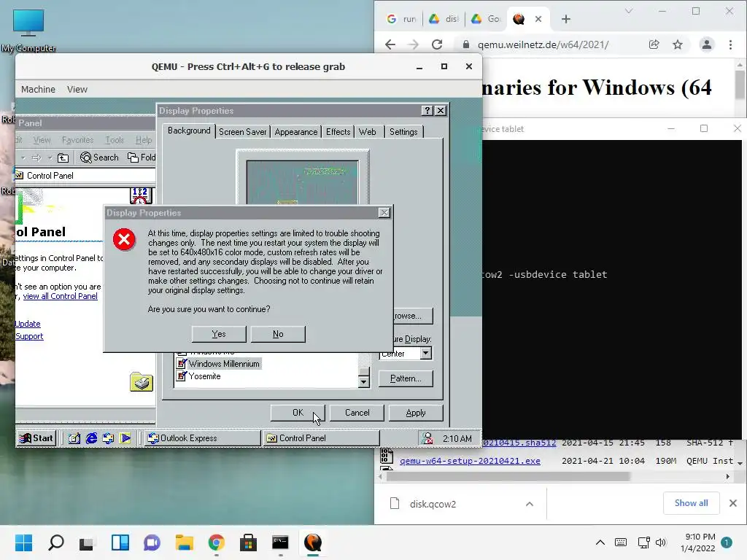Open the QEMU View menu
This screenshot has height=560, width=747.
tap(77, 90)
